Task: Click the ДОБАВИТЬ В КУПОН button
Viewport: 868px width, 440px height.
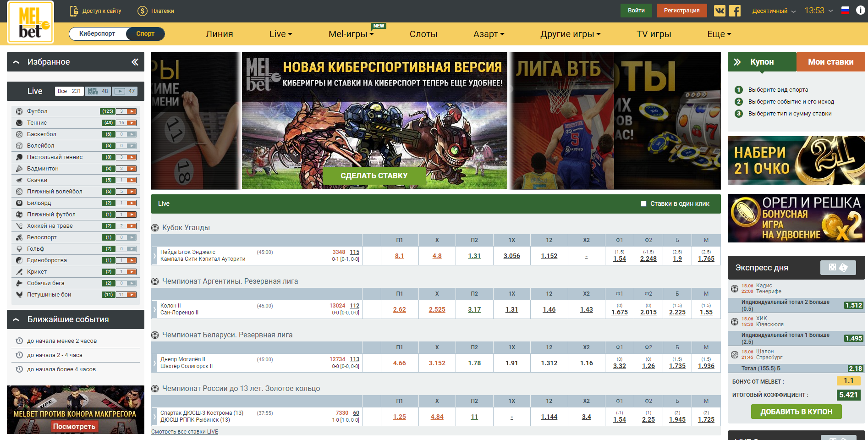Action: (796, 412)
